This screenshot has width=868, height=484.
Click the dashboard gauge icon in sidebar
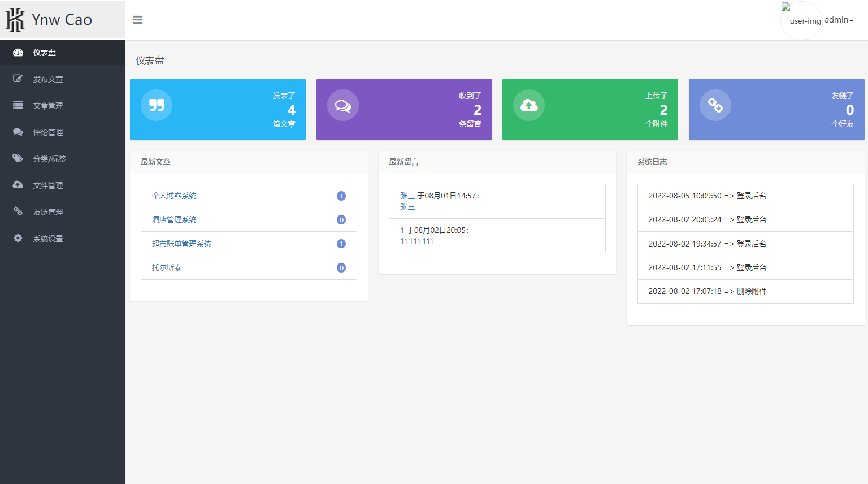coord(18,53)
